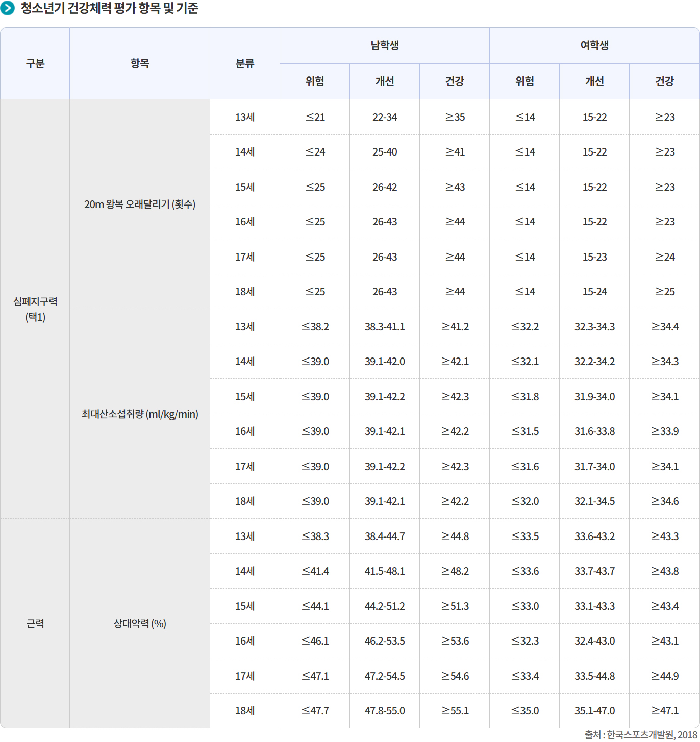Select the 상대악력 (%) item cell
Viewport: 700px width, 742px height.
tap(139, 624)
